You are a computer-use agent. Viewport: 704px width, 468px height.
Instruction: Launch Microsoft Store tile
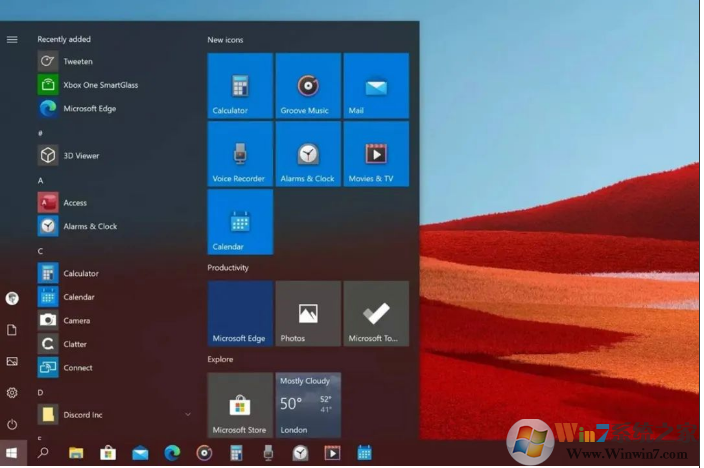click(x=240, y=405)
